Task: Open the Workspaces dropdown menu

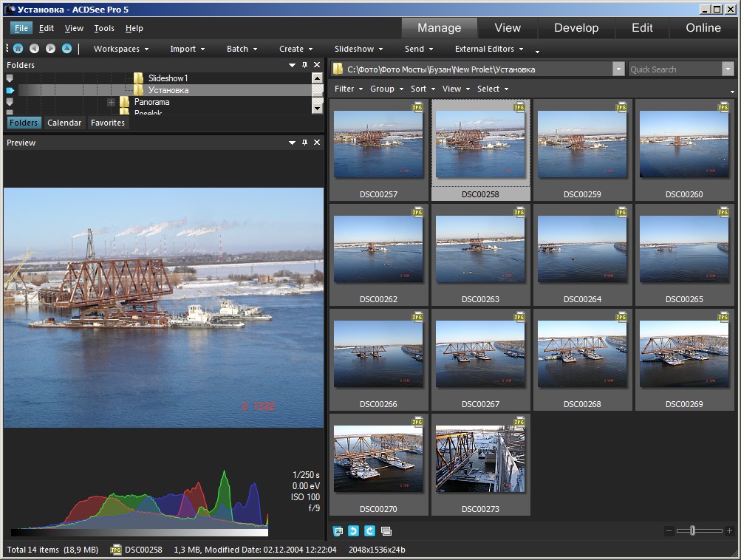Action: [121, 49]
